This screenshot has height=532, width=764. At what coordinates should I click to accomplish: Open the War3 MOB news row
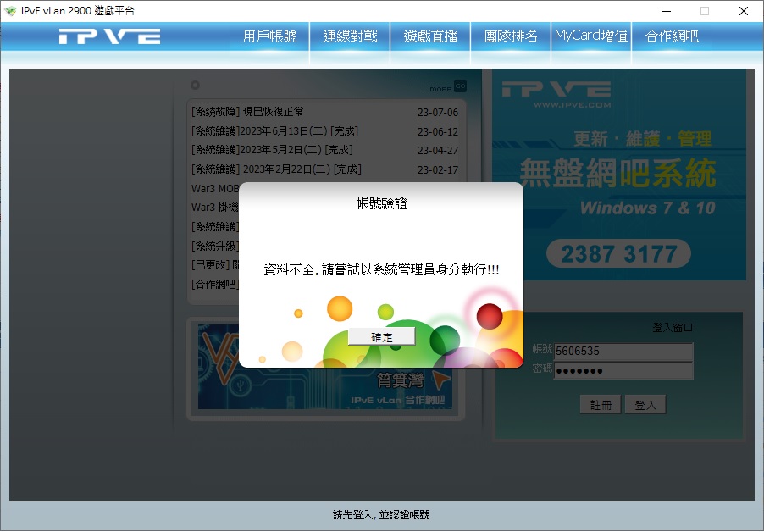215,189
